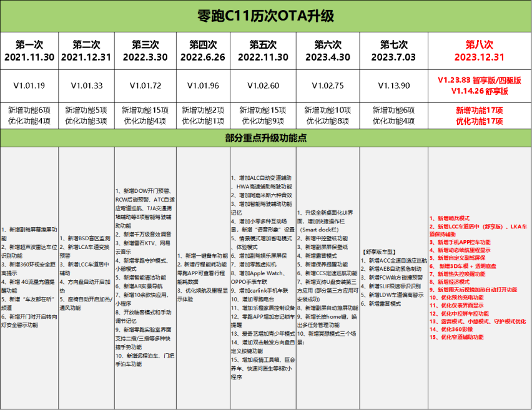Click '6、新增AR实景导航' entry

(x=139, y=286)
